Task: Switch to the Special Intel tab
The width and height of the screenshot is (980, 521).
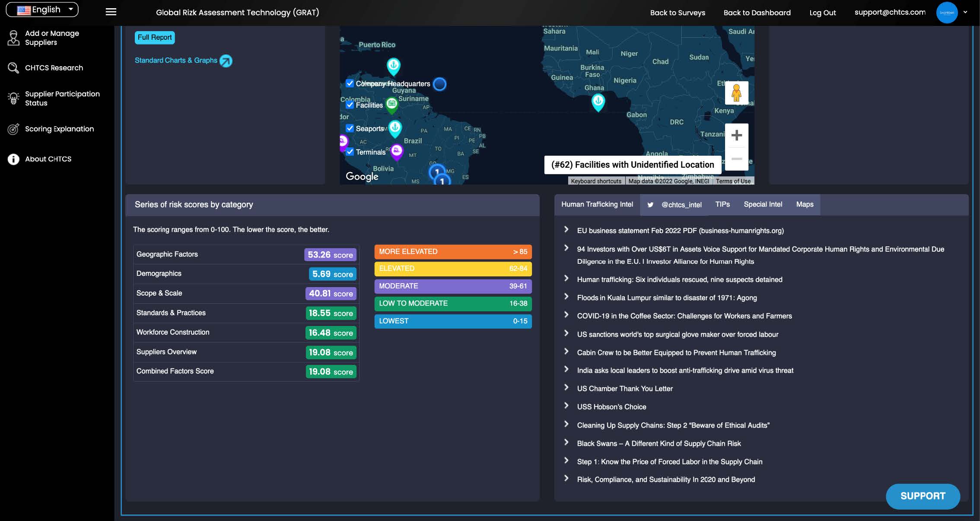Action: pyautogui.click(x=763, y=205)
